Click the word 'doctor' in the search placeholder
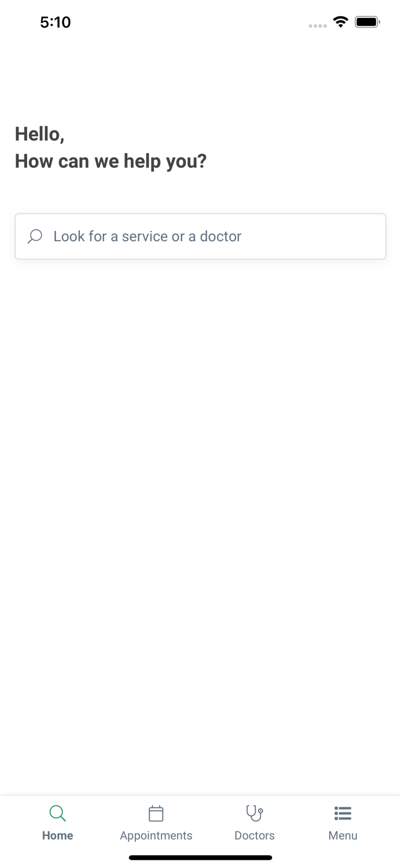401x868 pixels. pos(220,236)
